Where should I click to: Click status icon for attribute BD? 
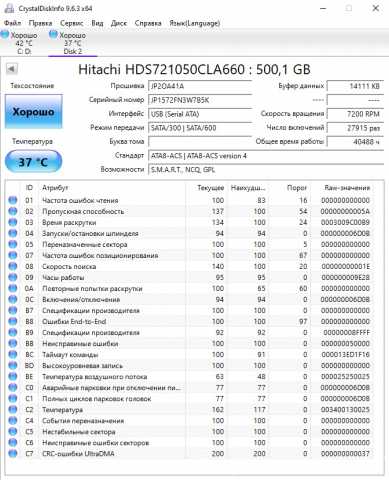coord(13,365)
